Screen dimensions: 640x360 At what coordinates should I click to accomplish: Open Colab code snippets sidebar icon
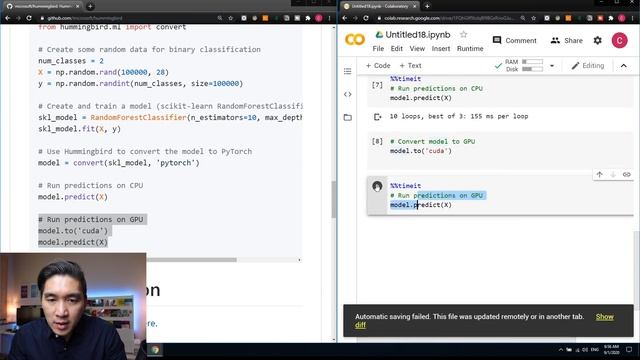pyautogui.click(x=347, y=94)
